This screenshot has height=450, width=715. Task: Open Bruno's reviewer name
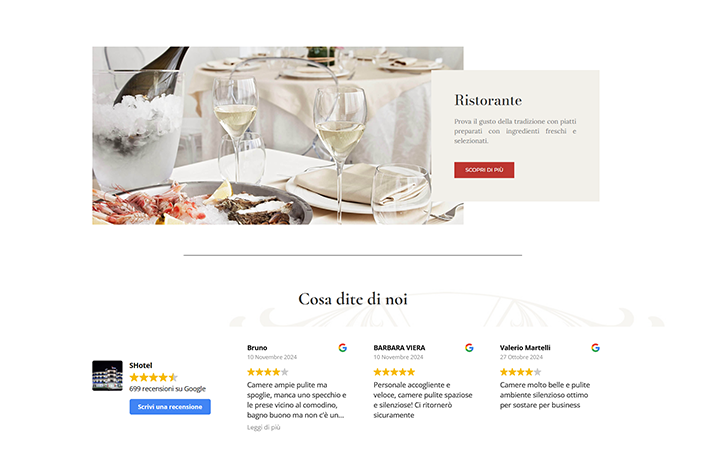[257, 348]
